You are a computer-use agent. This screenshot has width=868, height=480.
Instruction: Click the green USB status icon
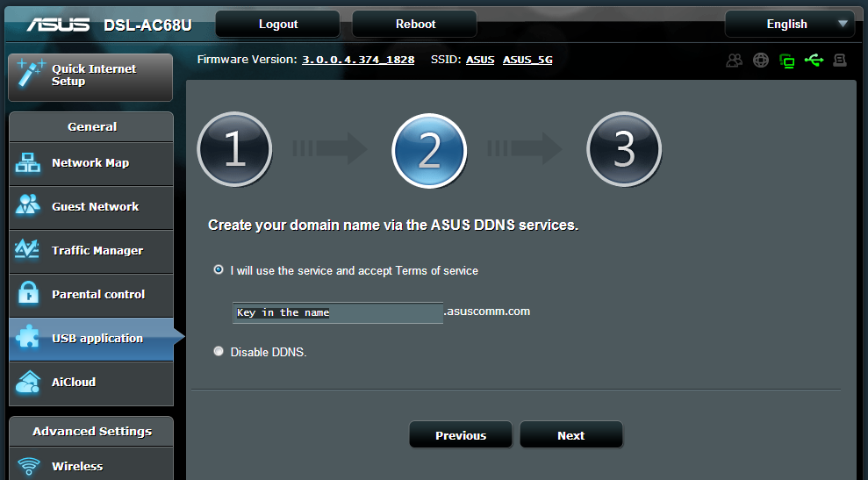(x=814, y=60)
